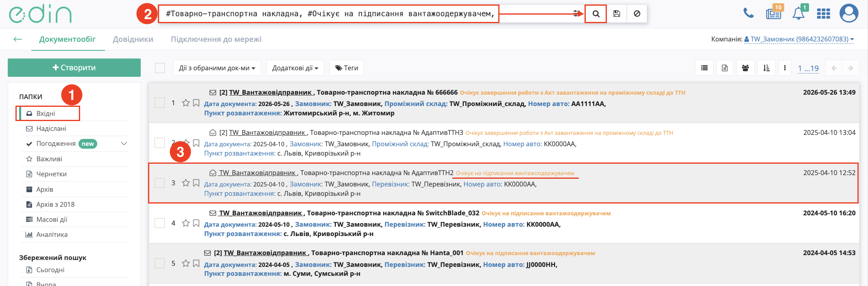The width and height of the screenshot is (868, 286).
Task: Bookmark the document АдаптивТТН3
Action: point(196,143)
